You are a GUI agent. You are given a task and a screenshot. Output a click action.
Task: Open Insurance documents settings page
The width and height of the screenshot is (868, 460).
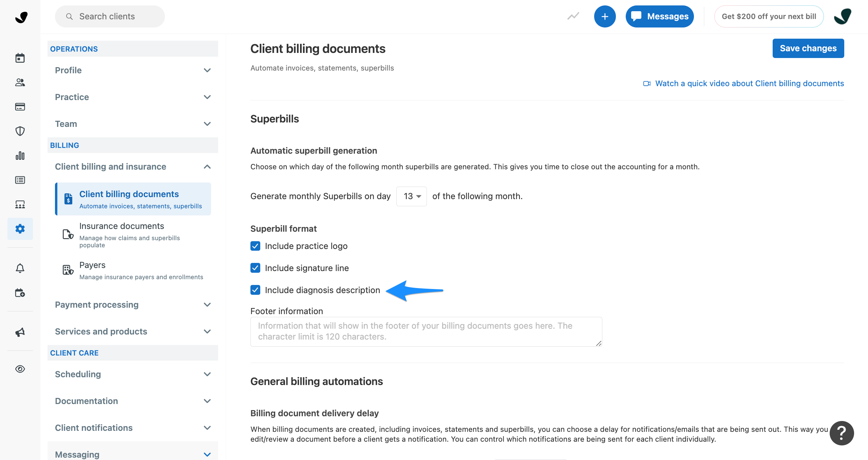tap(133, 235)
